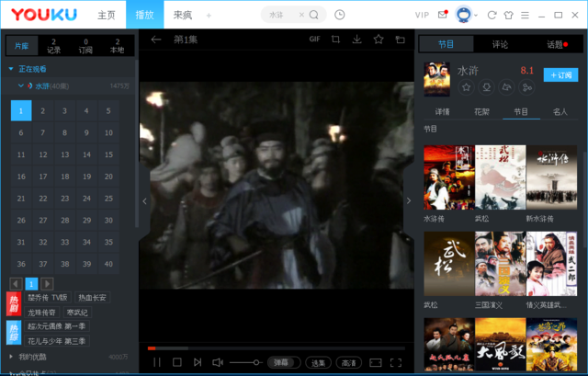
Task: Open the 选集 episode selector
Action: click(318, 363)
